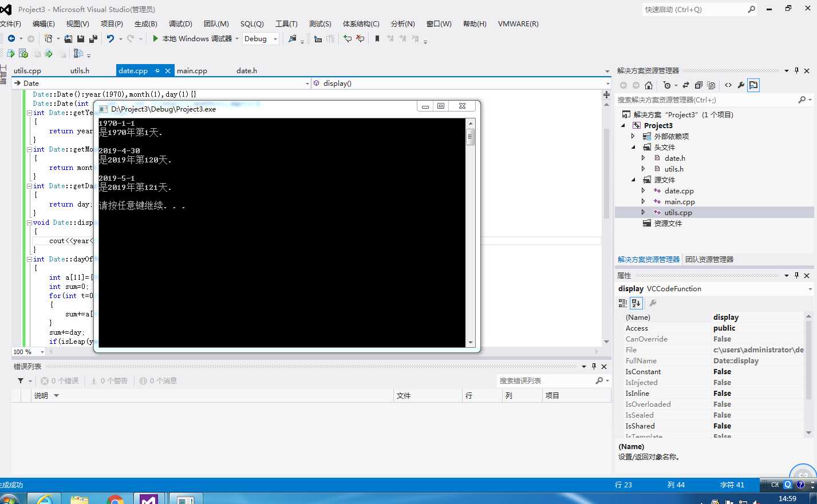Click the Pending Changes Filter clock icon
Image resolution: width=817 pixels, height=504 pixels.
coord(667,85)
